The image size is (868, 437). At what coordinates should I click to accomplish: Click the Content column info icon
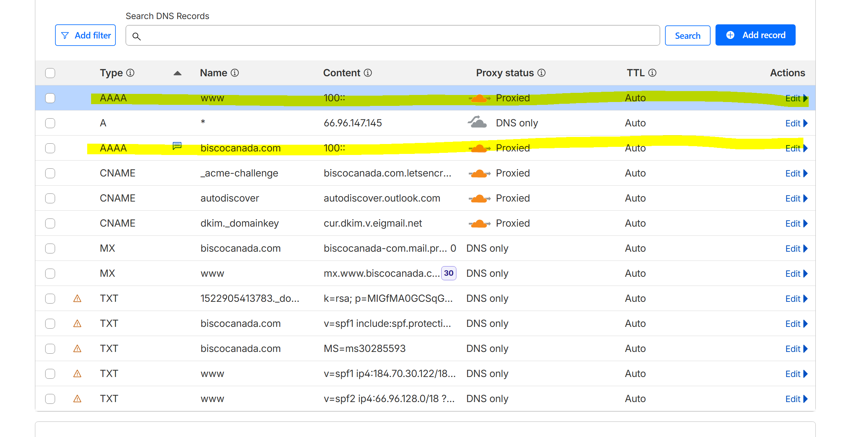click(368, 73)
